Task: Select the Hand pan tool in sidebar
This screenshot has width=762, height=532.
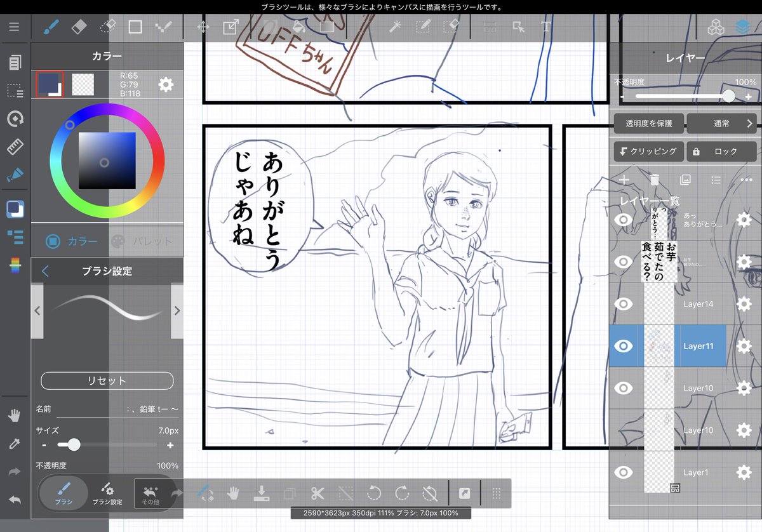Action: tap(14, 416)
